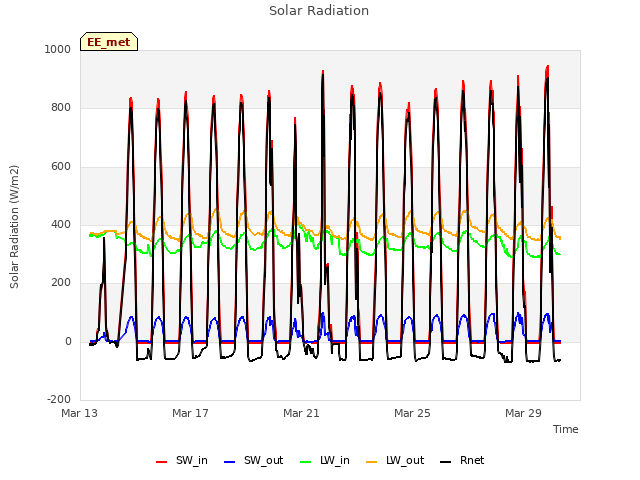This screenshot has height=480, width=640.
Task: Click the Rnet legend label
Action: point(472,461)
